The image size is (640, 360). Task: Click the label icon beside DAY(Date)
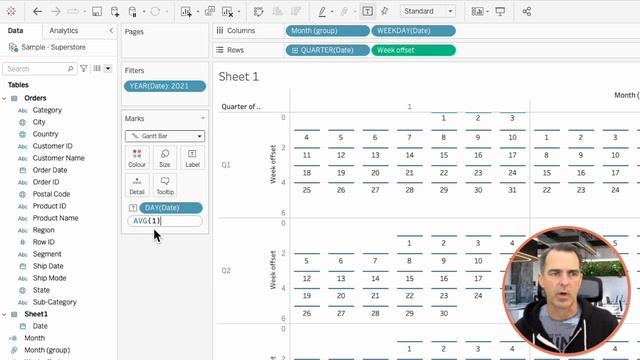coord(133,208)
